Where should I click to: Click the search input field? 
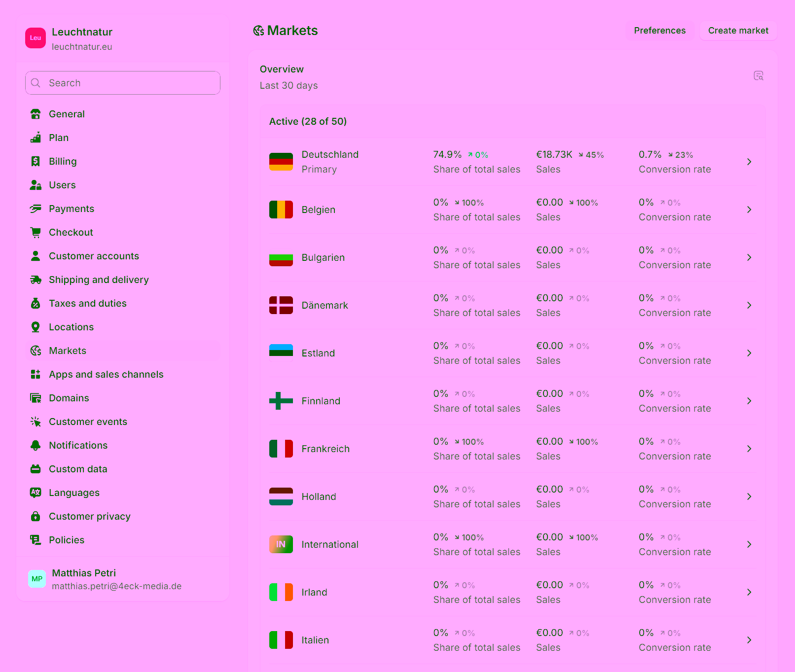(122, 83)
